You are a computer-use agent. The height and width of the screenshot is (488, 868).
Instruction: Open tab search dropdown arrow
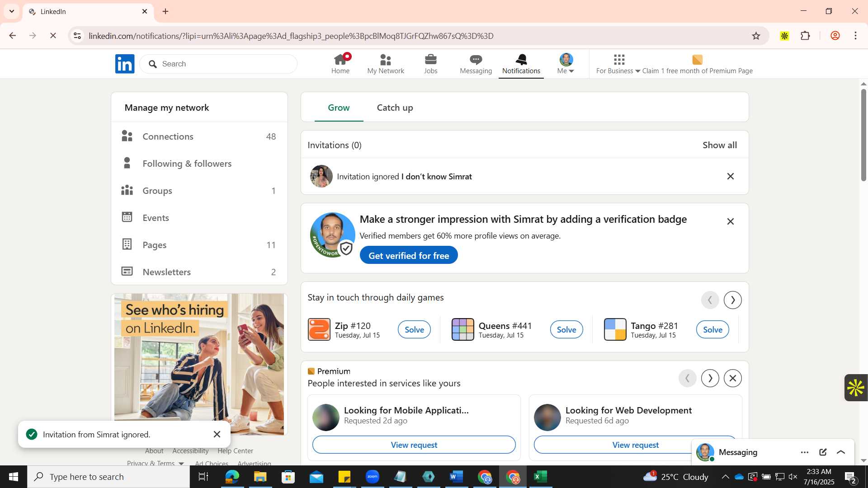12,11
